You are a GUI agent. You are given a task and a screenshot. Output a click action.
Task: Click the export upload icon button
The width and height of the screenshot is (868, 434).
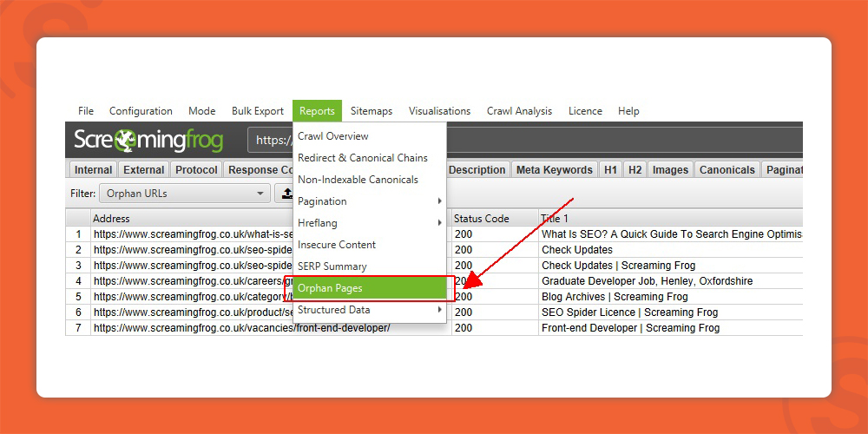[x=284, y=194]
